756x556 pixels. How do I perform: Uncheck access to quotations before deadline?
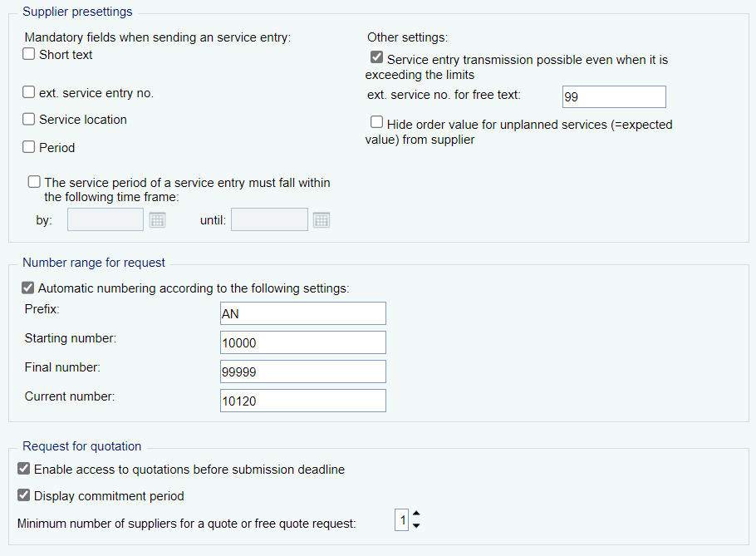click(x=24, y=469)
